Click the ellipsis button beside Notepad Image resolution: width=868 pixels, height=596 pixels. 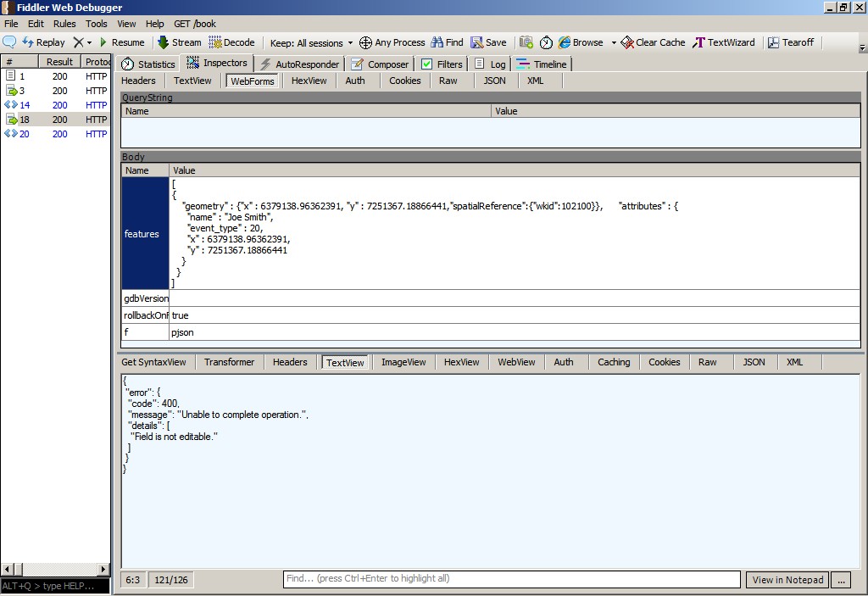842,580
